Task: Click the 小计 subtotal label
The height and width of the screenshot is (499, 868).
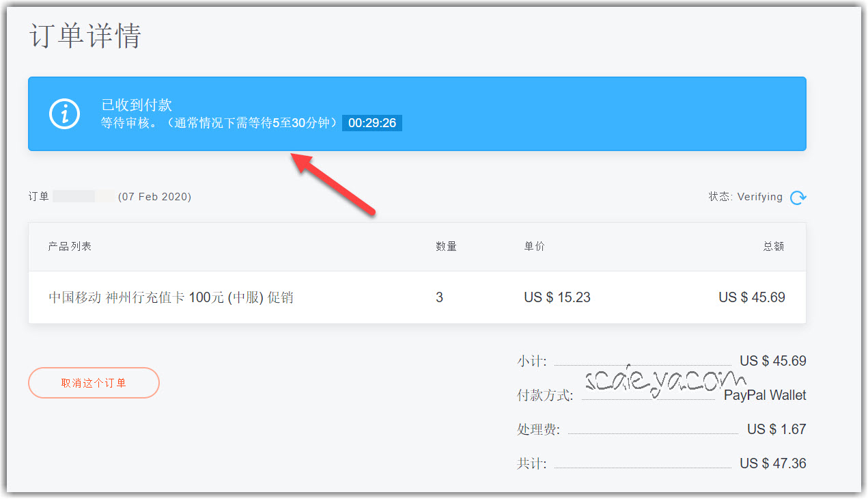Action: (x=531, y=361)
